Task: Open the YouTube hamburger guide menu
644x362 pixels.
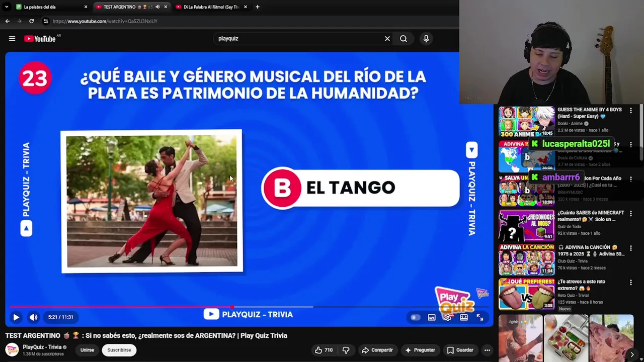Action: 12,39
